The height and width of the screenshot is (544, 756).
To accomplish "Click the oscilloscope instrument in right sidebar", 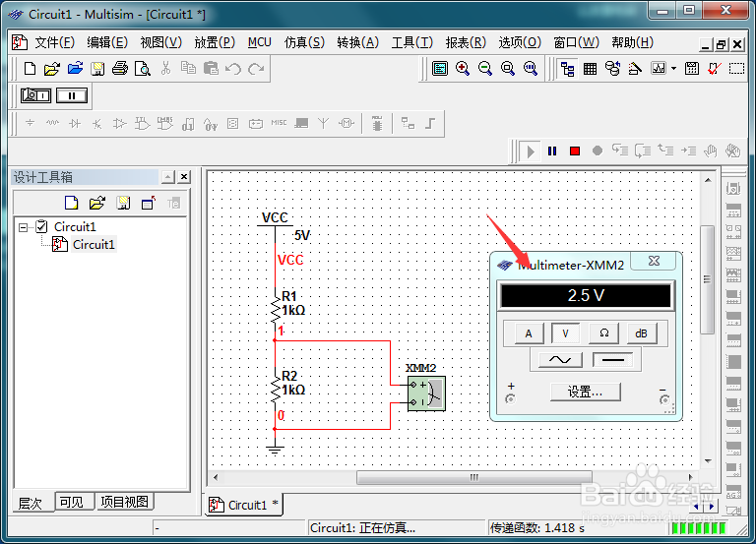I will click(x=733, y=253).
